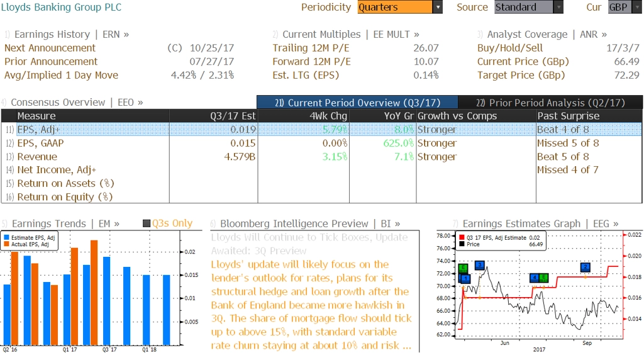Click orange Actual EPS, Adj legend swatch

[6, 244]
